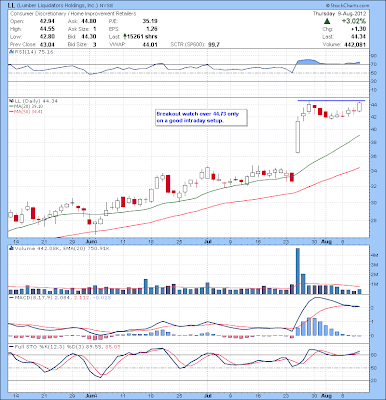Click the Thursday 9-Aug-2012 date text

(339, 14)
